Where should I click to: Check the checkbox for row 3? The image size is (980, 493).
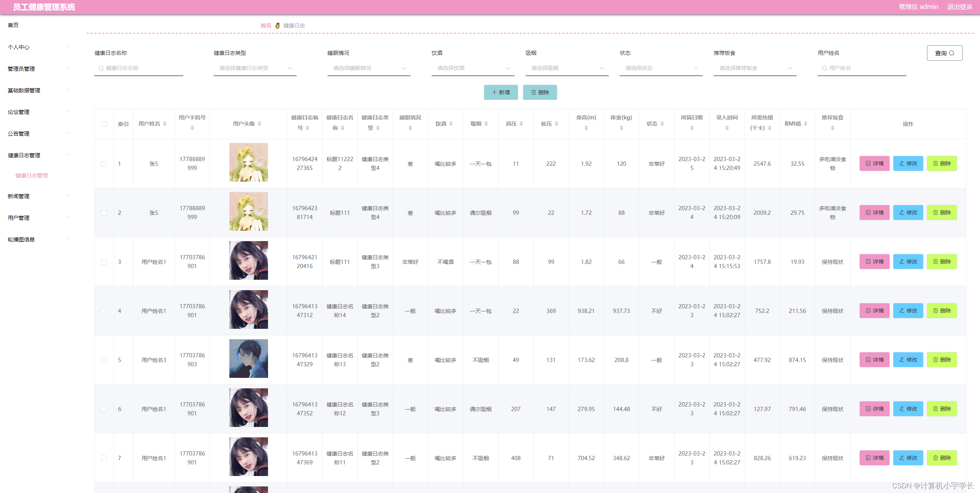tap(104, 262)
